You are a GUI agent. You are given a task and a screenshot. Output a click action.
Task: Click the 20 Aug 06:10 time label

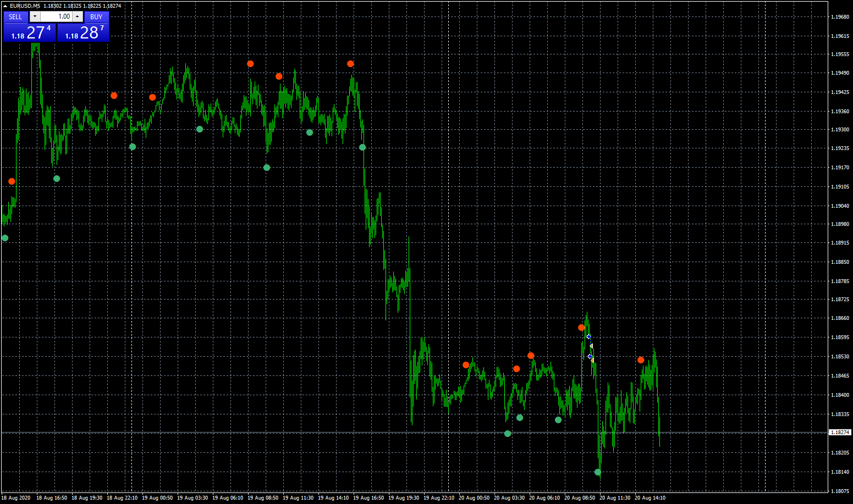point(544,498)
